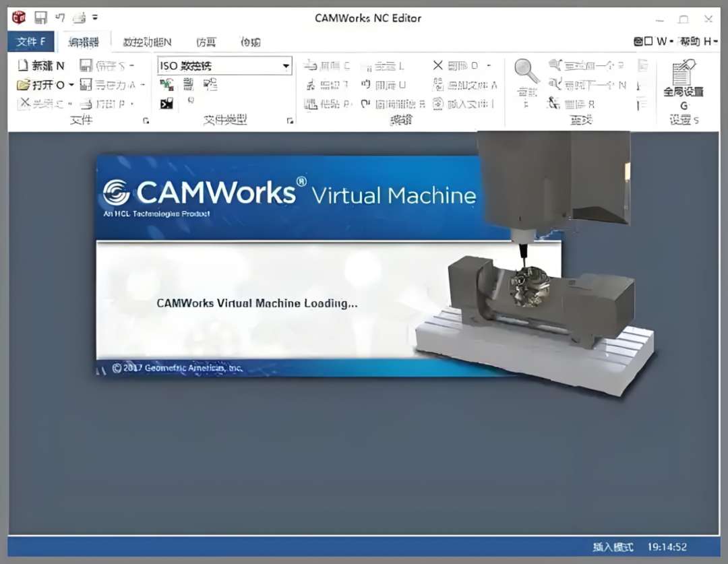The width and height of the screenshot is (728, 564).
Task: Expand the Save S dropdown arrow
Action: pos(132,66)
